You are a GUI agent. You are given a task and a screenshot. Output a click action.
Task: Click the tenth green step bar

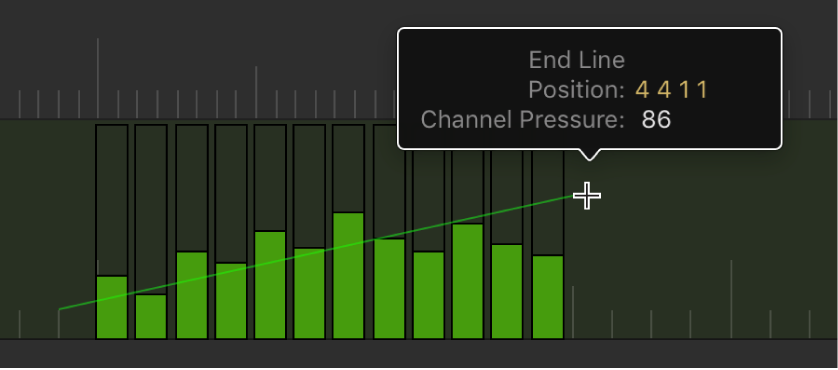pyautogui.click(x=468, y=281)
